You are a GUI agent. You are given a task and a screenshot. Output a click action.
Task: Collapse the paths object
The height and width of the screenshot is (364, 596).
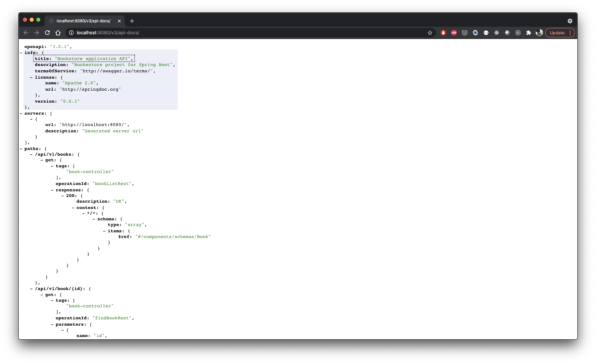21,149
